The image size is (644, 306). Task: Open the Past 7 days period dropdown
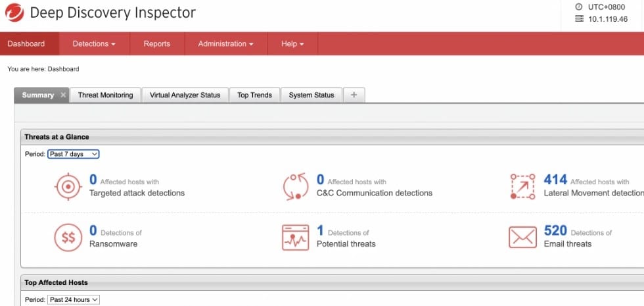(74, 154)
